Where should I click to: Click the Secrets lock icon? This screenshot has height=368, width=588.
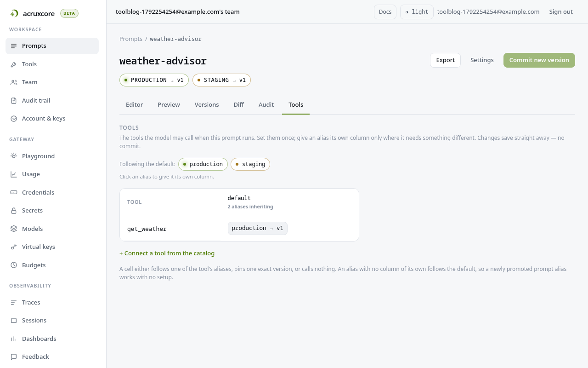click(x=14, y=211)
